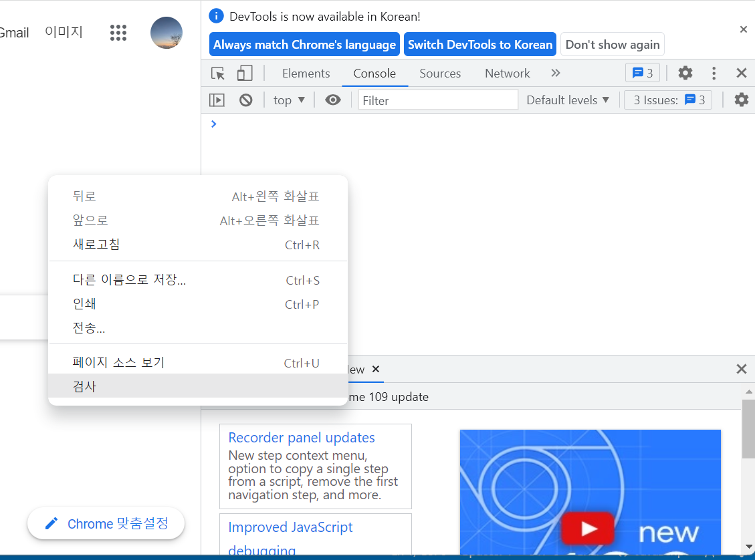The image size is (755, 560).
Task: Open DevTools three-dot customize menu
Action: [714, 73]
